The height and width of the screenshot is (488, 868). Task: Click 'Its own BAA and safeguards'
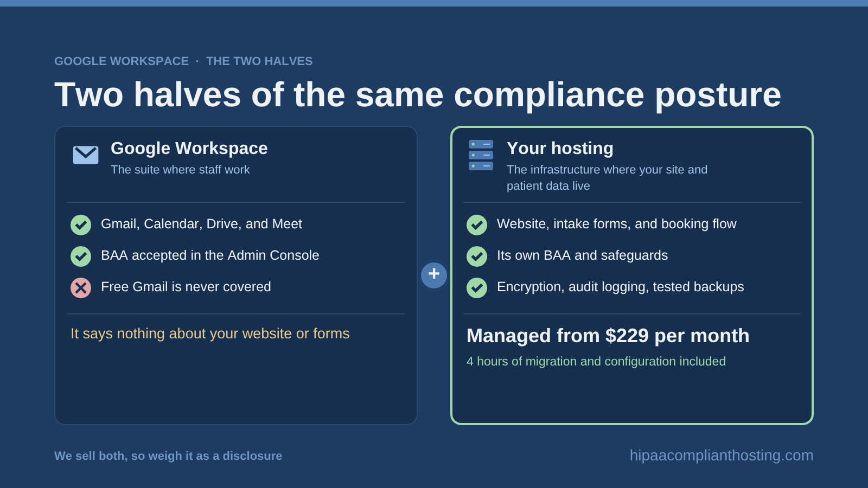582,255
